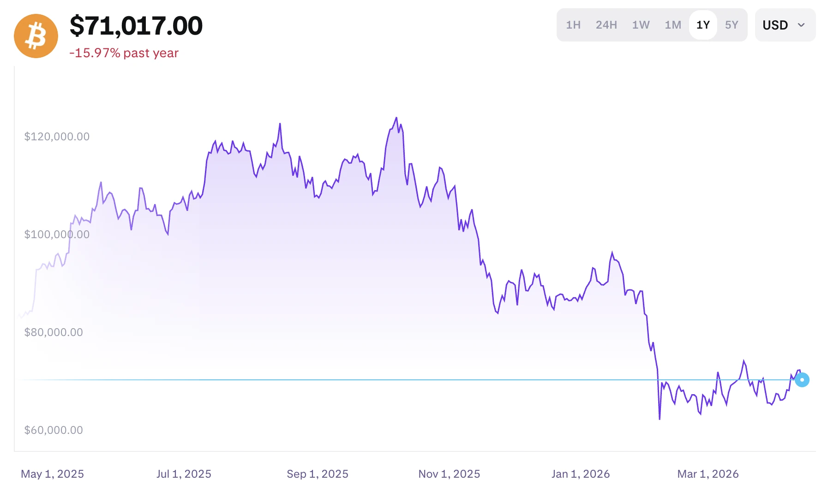
Task: Click the active 1Y timeframe button
Action: pyautogui.click(x=702, y=25)
